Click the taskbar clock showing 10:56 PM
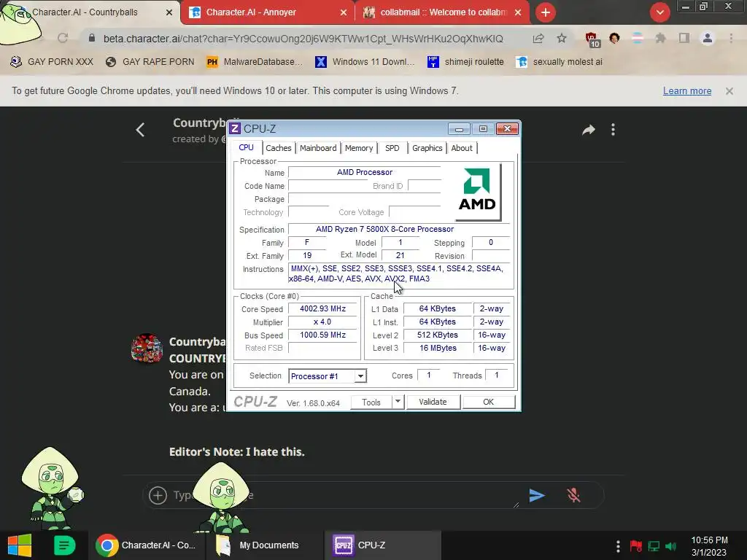This screenshot has width=747, height=560. [x=709, y=546]
